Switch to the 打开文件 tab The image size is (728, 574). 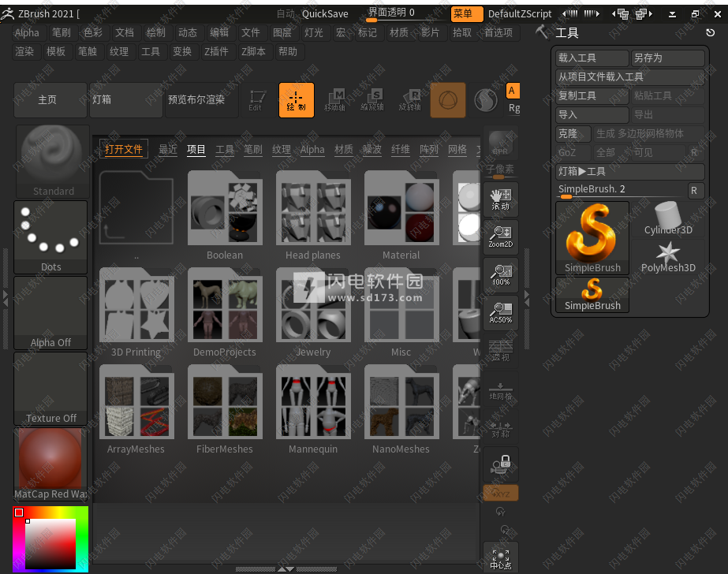coord(124,149)
